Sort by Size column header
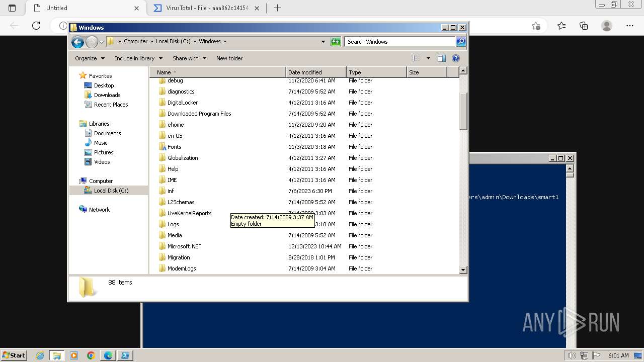 pyautogui.click(x=427, y=72)
